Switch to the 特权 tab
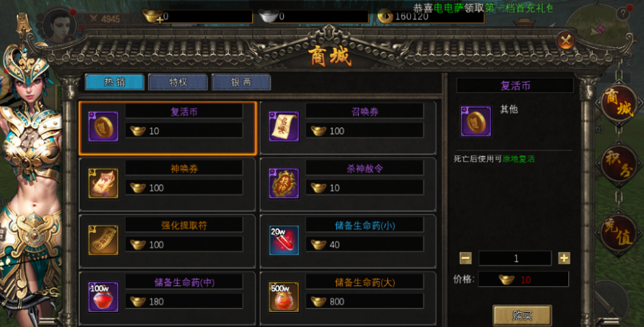 pyautogui.click(x=178, y=82)
